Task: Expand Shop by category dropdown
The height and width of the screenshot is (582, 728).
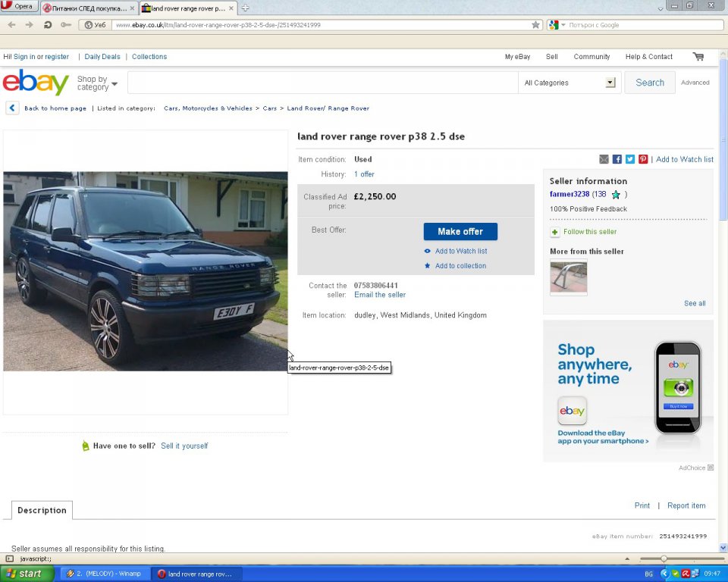Action: point(97,83)
